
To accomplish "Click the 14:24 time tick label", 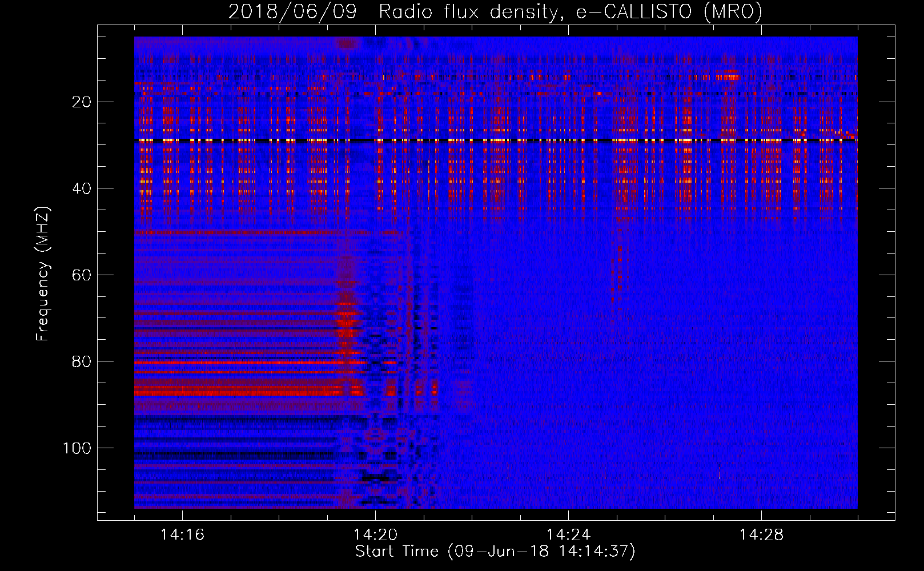I will pyautogui.click(x=568, y=535).
